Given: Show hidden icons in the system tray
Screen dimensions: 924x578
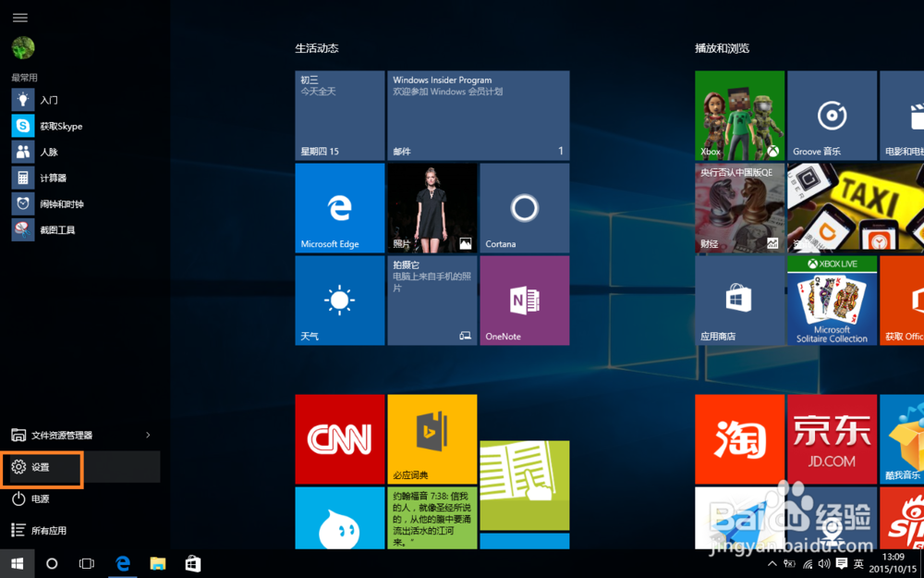Looking at the screenshot, I should 772,563.
